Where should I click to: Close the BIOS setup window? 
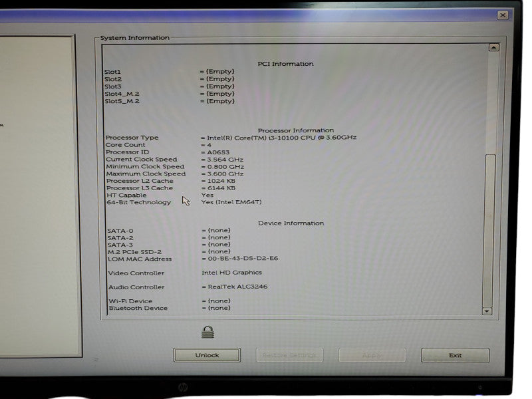pyautogui.click(x=503, y=15)
